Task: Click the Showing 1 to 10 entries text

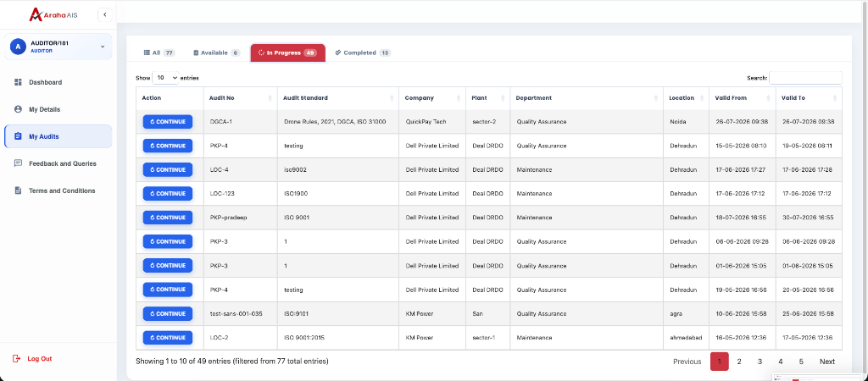Action: tap(232, 362)
